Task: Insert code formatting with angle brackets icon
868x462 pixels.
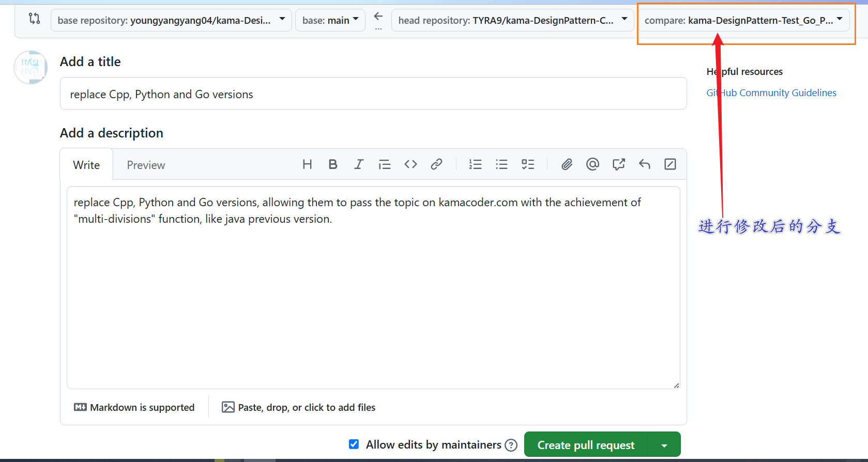Action: tap(410, 164)
